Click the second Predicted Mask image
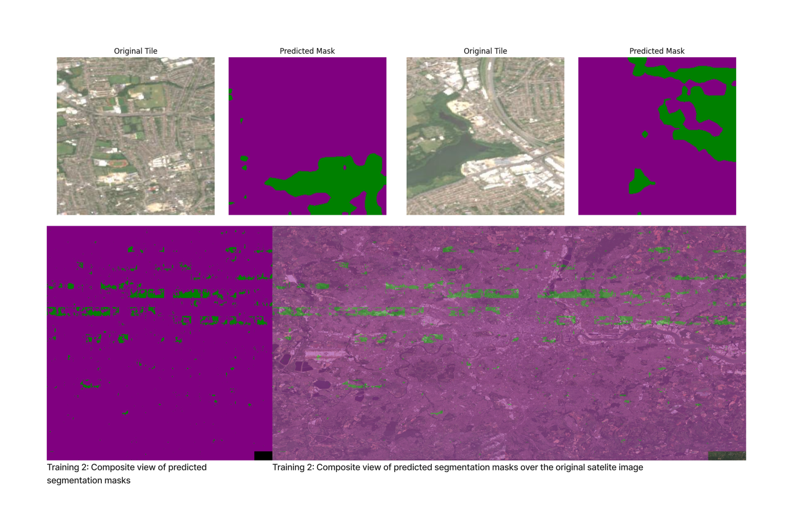 click(x=657, y=136)
